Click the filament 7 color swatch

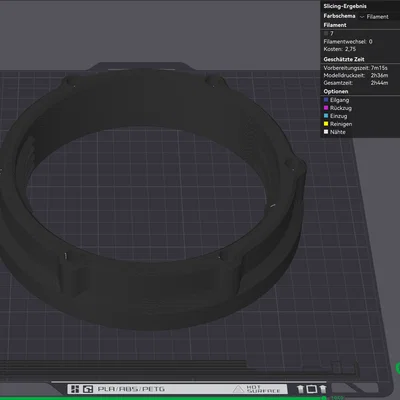coord(326,33)
